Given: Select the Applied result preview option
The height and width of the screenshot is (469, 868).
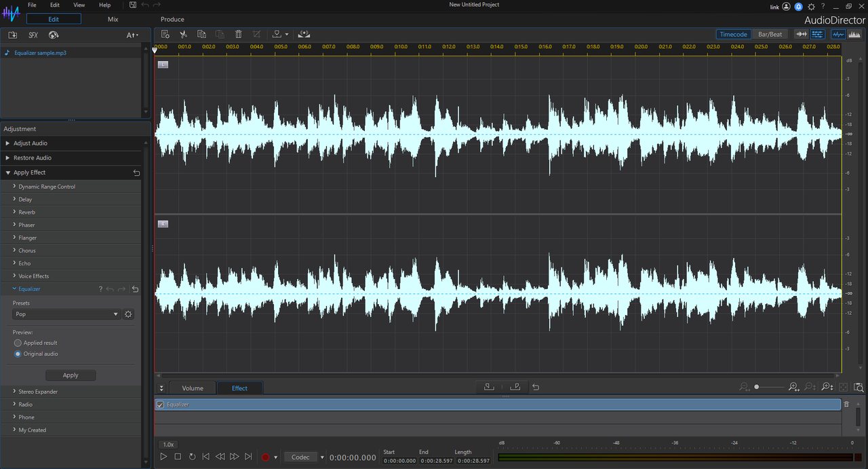Looking at the screenshot, I should click(x=18, y=343).
